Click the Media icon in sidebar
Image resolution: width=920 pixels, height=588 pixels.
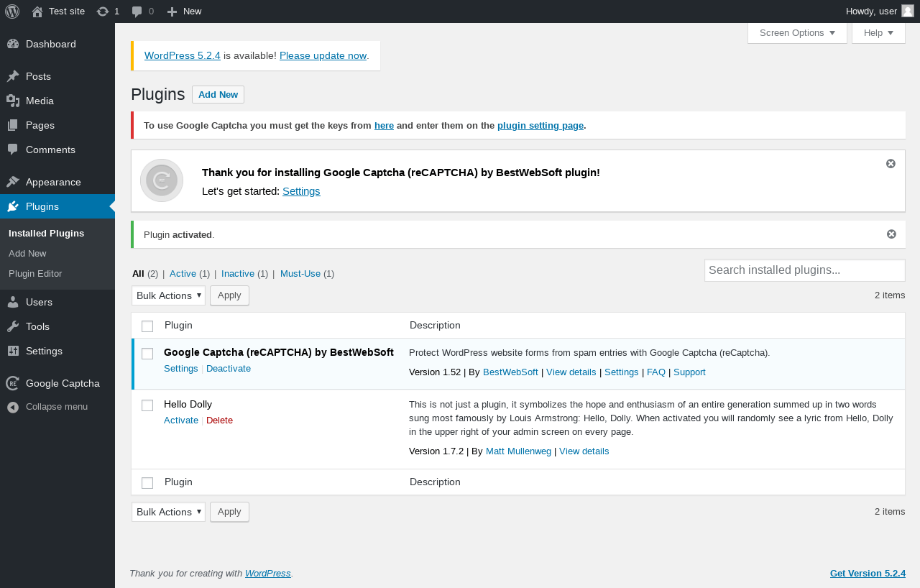coord(13,101)
